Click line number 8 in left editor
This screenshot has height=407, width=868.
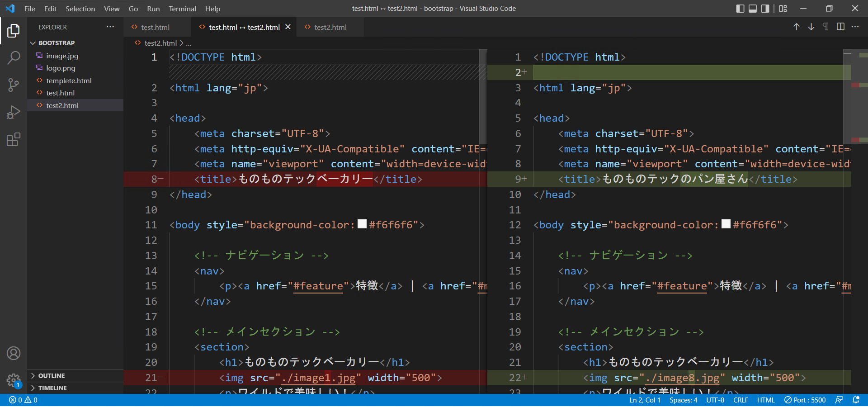154,179
